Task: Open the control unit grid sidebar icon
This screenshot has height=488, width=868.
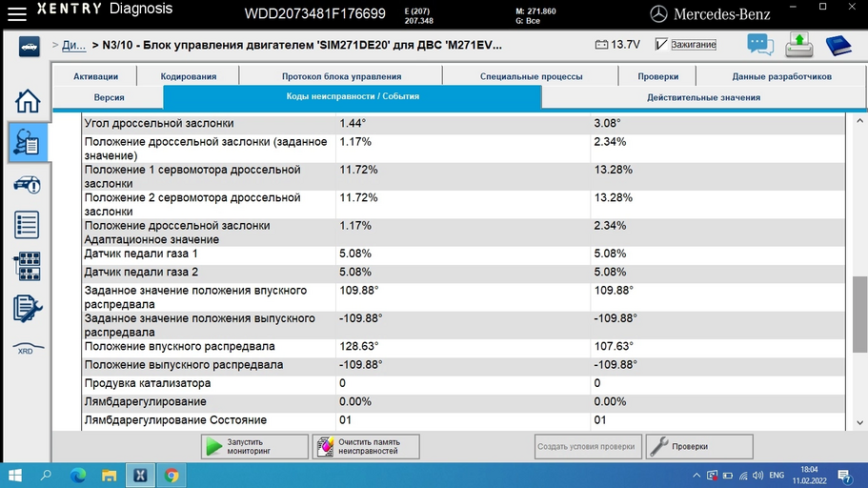Action: pyautogui.click(x=27, y=267)
